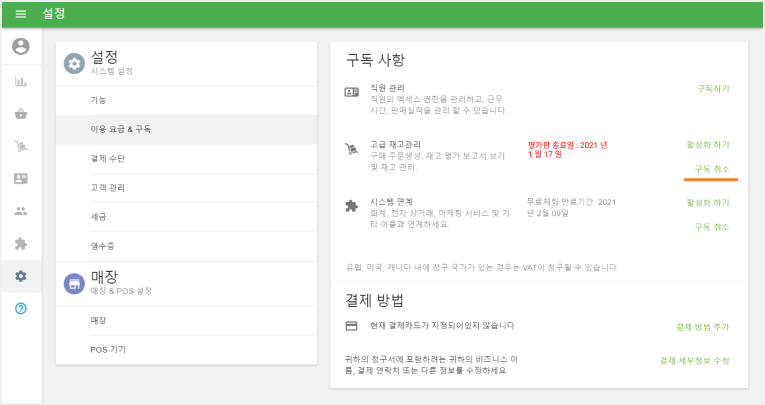Screen dimensions: 765x405
Task: Open the 세금 menu item
Action: click(186, 217)
